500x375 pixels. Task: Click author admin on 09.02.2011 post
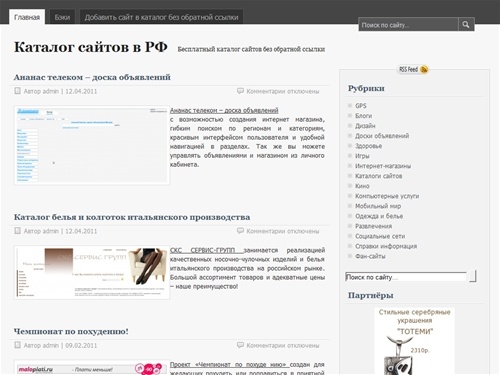(x=51, y=345)
